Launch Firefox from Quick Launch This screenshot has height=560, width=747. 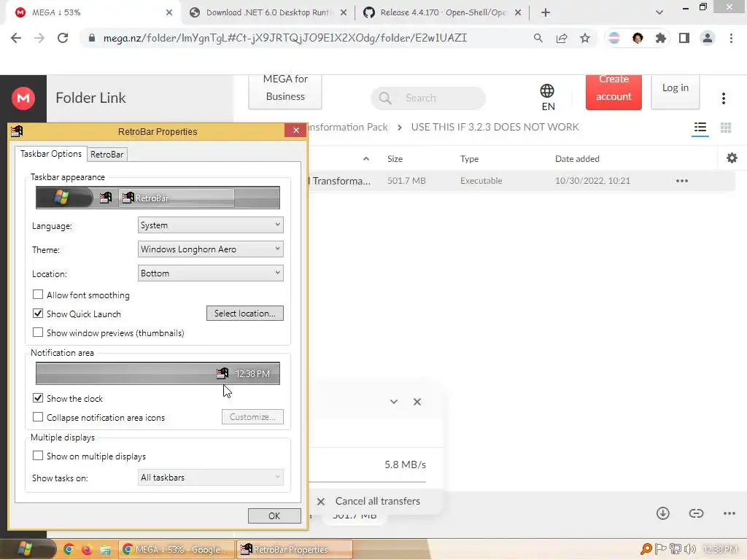(x=87, y=550)
